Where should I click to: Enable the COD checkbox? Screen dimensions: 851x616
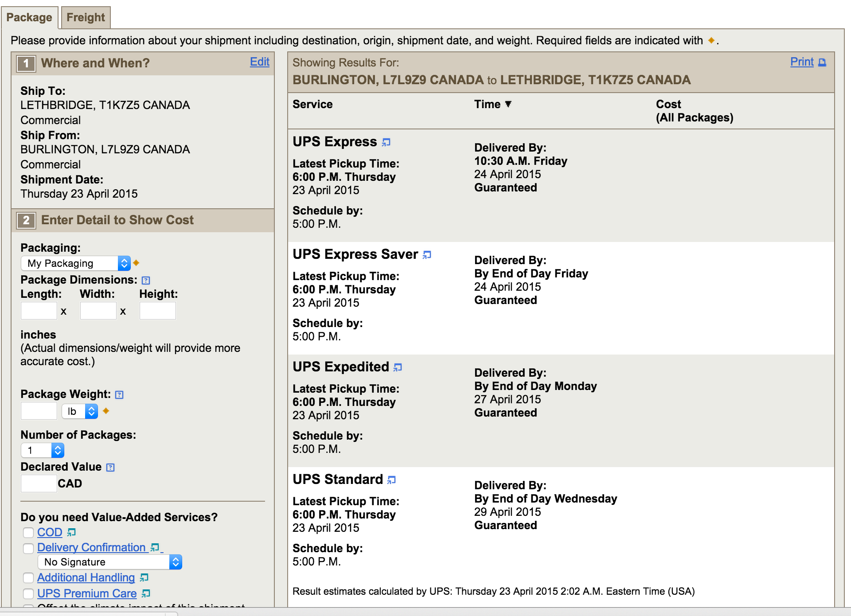(x=28, y=532)
